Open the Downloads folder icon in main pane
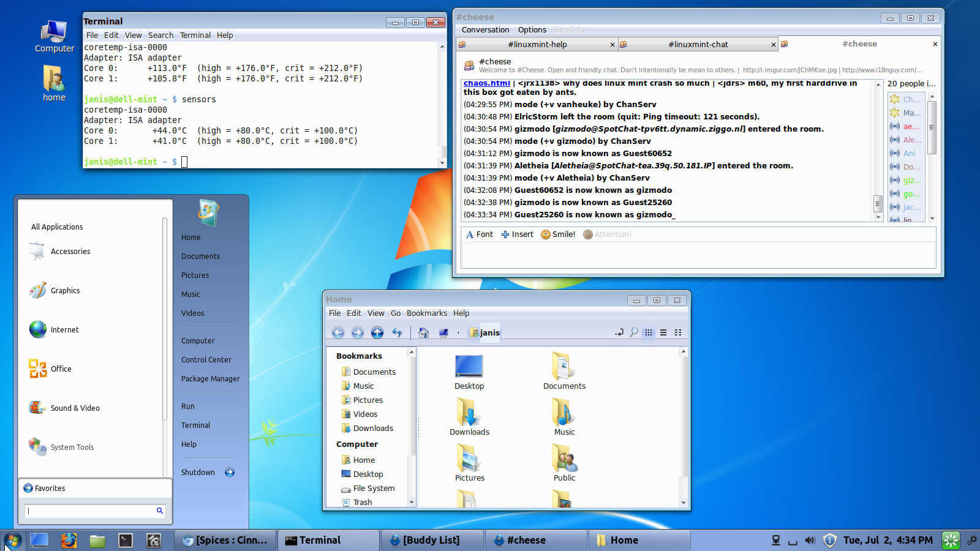This screenshot has width=980, height=551. (469, 418)
